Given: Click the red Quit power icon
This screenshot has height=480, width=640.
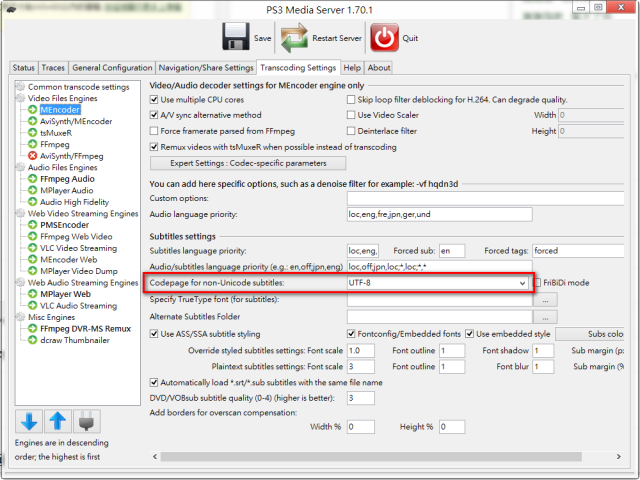Looking at the screenshot, I should coord(384,38).
